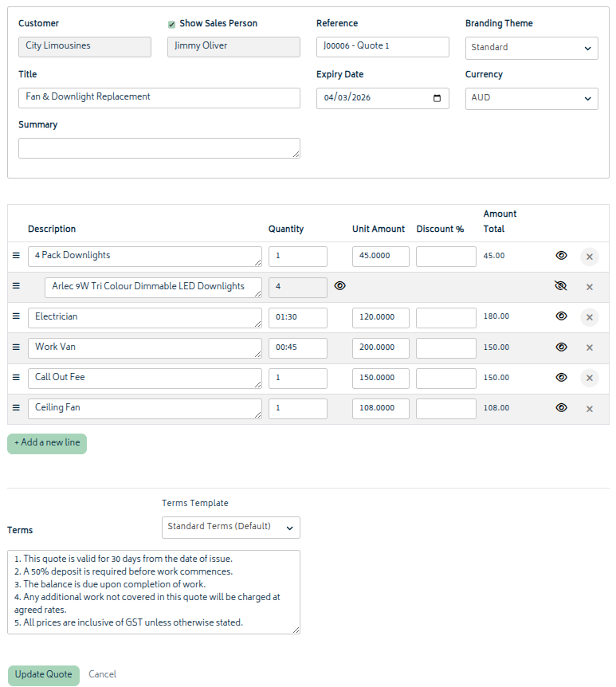Viewport: 616px width, 687px height.
Task: Remove the Electrician line item
Action: [590, 317]
